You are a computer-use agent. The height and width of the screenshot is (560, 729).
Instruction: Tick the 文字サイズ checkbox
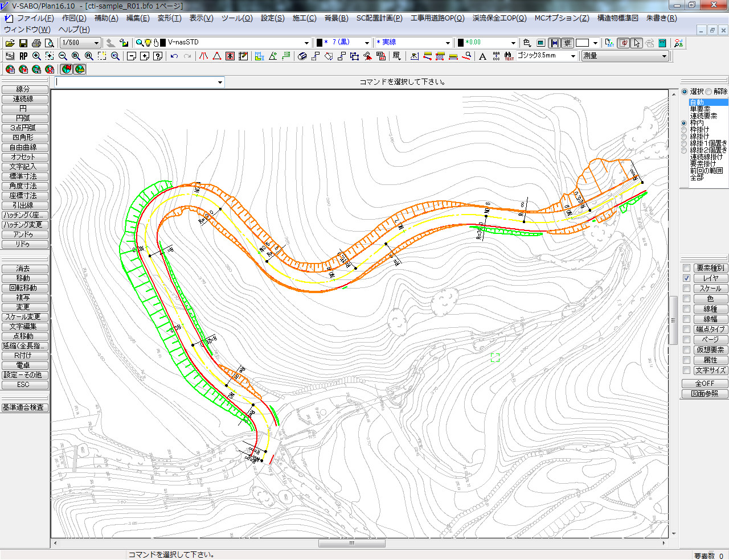click(687, 370)
